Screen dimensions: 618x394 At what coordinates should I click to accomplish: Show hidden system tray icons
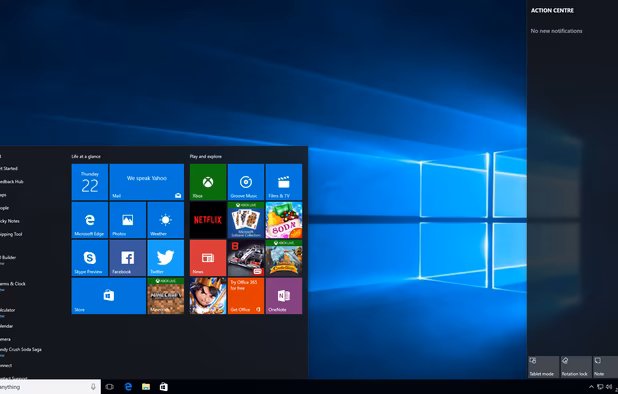[x=591, y=387]
